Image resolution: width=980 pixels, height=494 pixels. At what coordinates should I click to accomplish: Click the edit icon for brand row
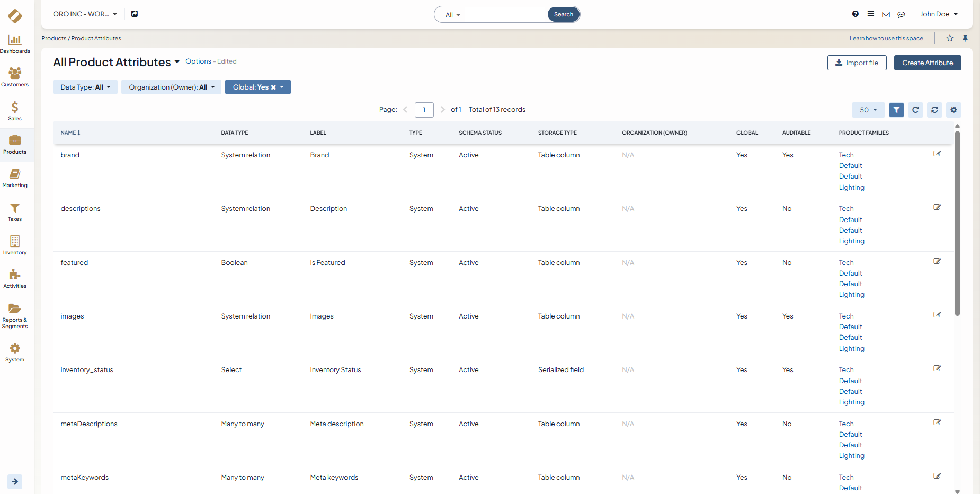937,154
